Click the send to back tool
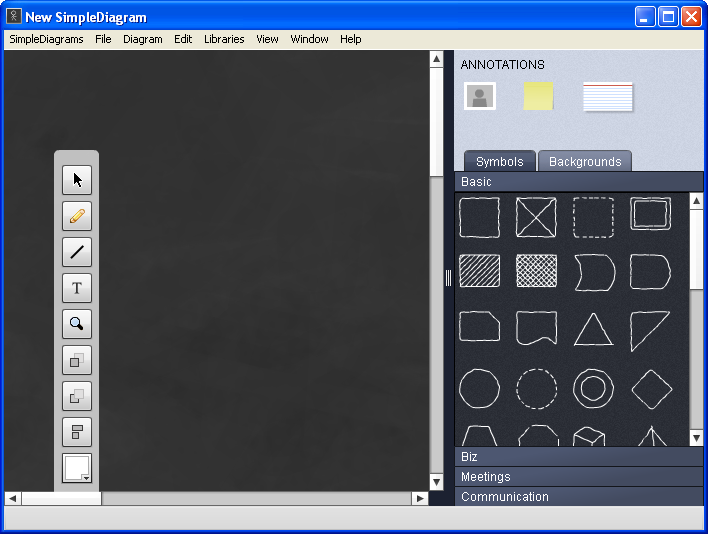 tap(77, 396)
